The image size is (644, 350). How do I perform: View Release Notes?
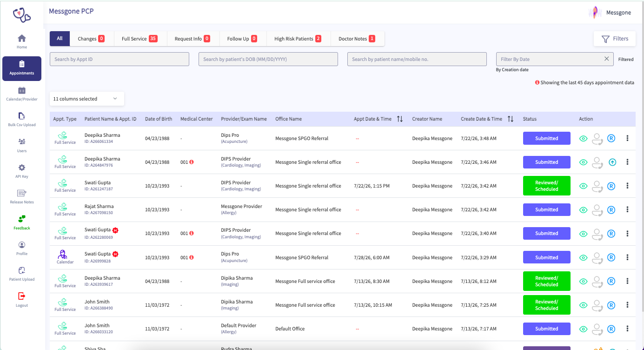[22, 196]
